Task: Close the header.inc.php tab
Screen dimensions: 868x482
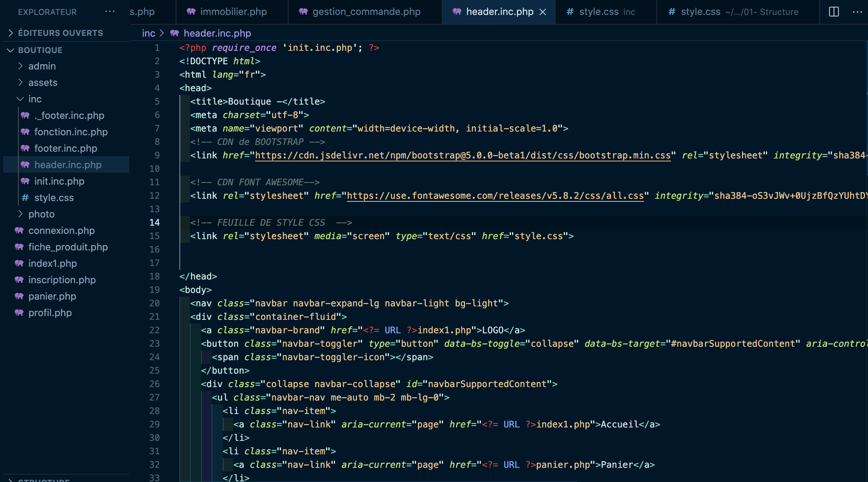Action: pyautogui.click(x=542, y=12)
